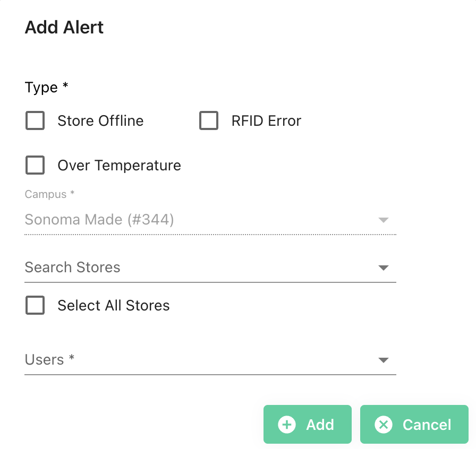Click the arrow icon in the Search Stores field
476x449 pixels.
[x=384, y=267]
